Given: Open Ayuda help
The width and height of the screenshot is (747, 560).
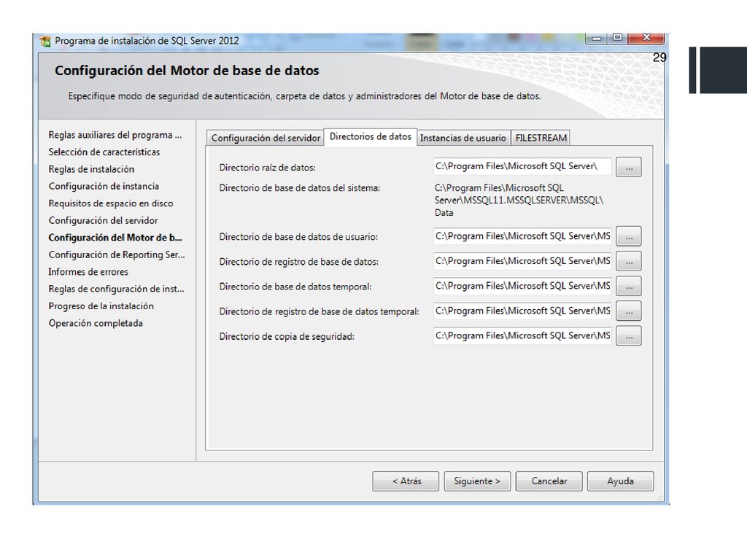Looking at the screenshot, I should pyautogui.click(x=620, y=481).
